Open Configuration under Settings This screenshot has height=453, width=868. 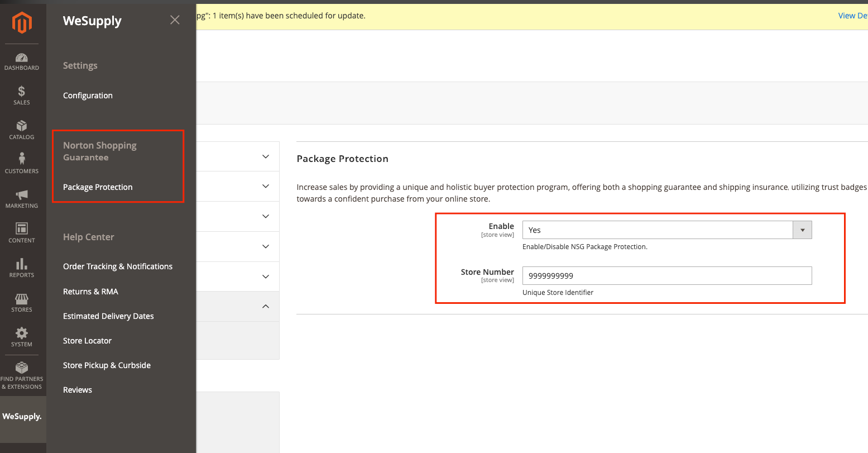click(88, 96)
